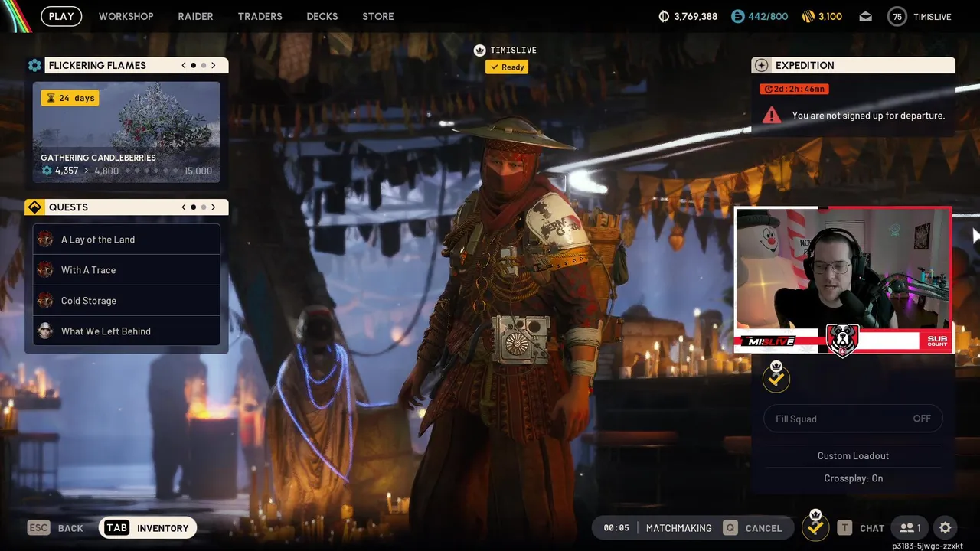This screenshot has width=980, height=551.
Task: Click the 24 days timer badge
Action: pyautogui.click(x=70, y=98)
